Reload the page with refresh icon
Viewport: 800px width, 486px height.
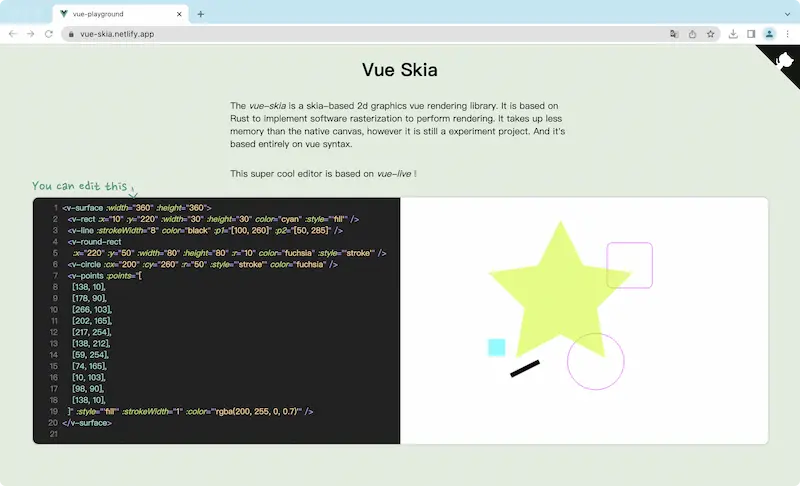(48, 34)
